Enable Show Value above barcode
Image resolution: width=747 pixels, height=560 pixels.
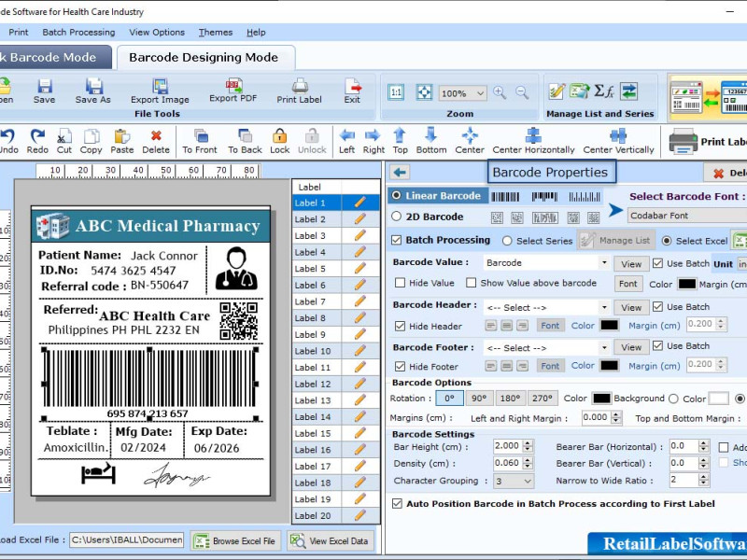472,283
